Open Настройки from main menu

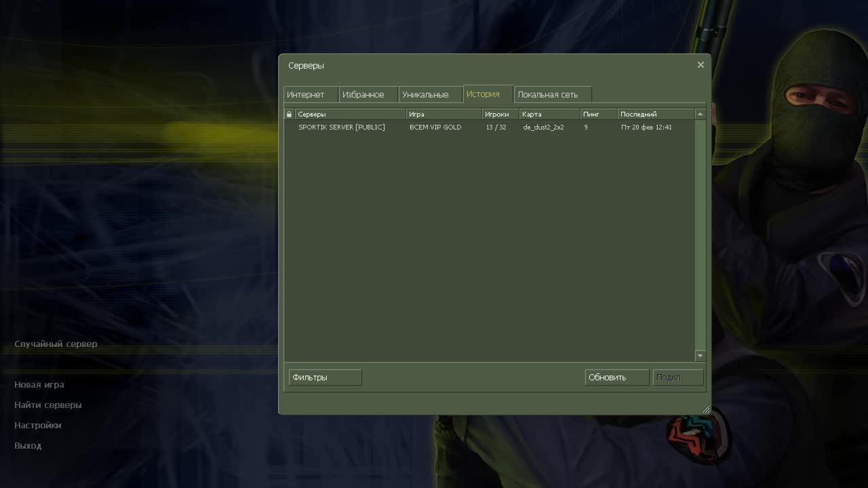tap(38, 426)
